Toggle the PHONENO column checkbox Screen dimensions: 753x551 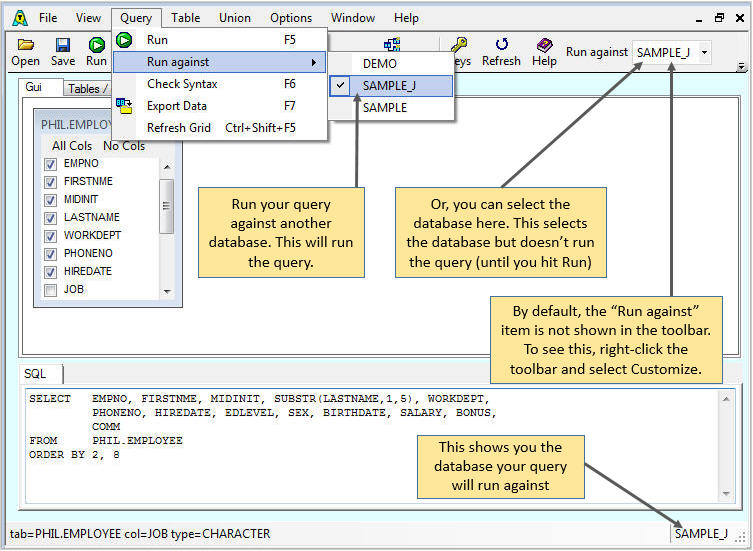click(x=50, y=254)
